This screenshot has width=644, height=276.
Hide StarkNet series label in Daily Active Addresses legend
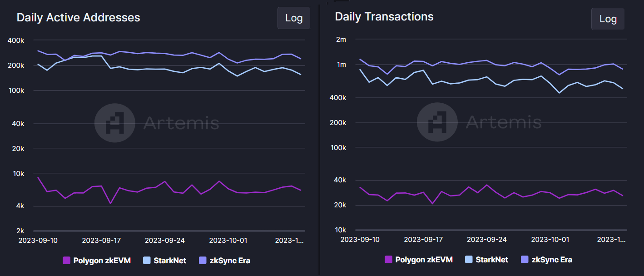(170, 261)
